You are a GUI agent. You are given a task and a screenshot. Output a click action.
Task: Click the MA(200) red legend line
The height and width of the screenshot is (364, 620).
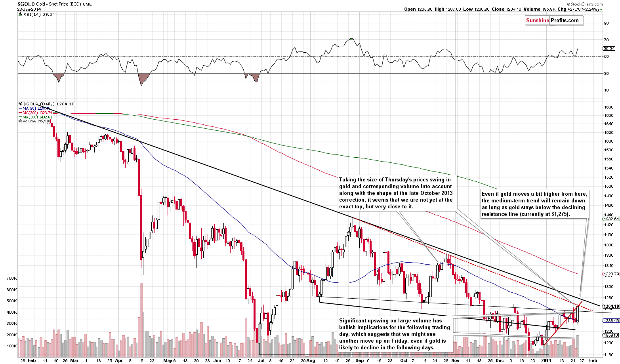coord(21,112)
